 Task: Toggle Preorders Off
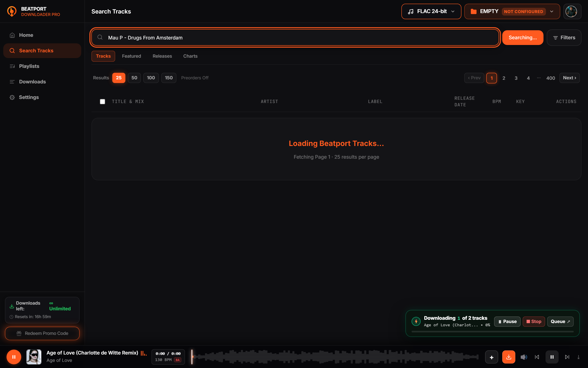coord(195,78)
